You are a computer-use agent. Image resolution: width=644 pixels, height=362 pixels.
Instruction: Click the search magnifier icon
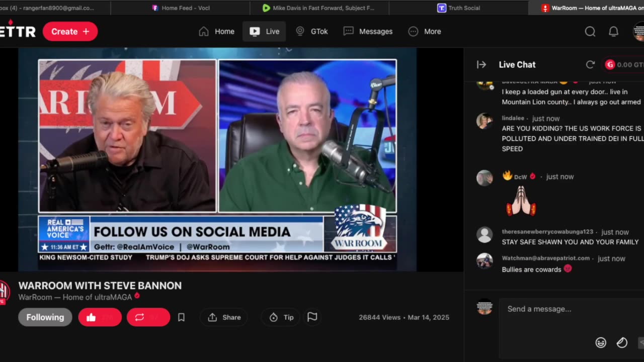[x=590, y=32]
